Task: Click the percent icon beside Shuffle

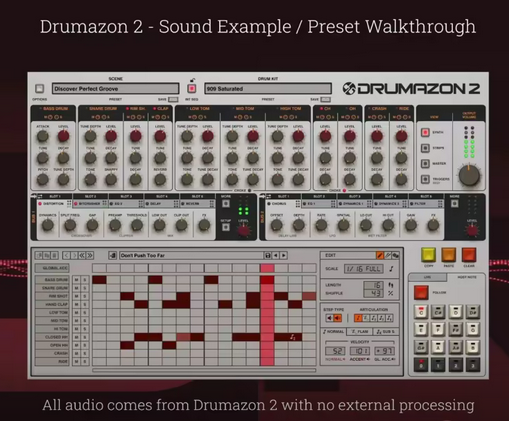Action: tap(391, 293)
